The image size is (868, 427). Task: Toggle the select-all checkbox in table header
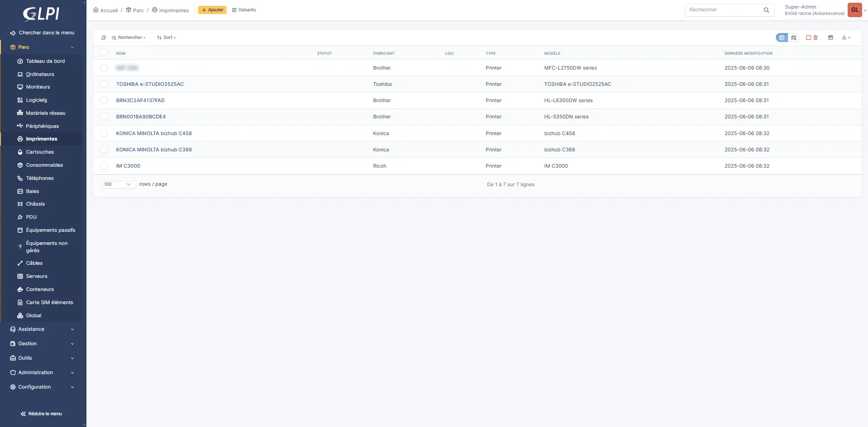coord(104,53)
